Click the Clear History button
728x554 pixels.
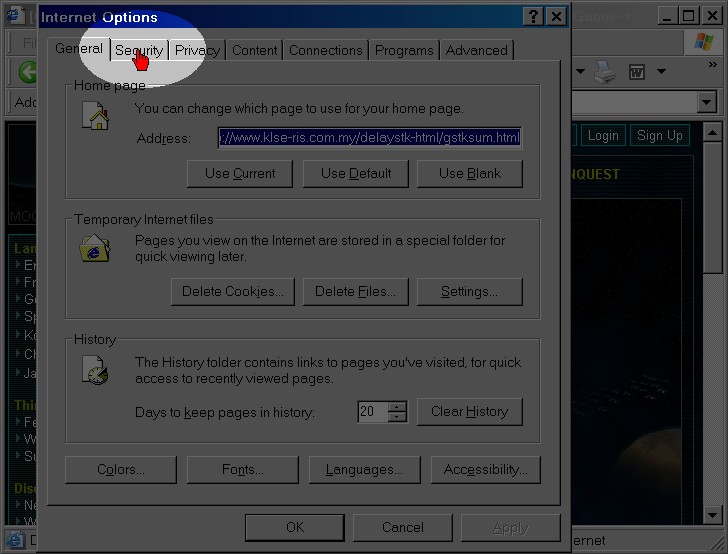[469, 411]
